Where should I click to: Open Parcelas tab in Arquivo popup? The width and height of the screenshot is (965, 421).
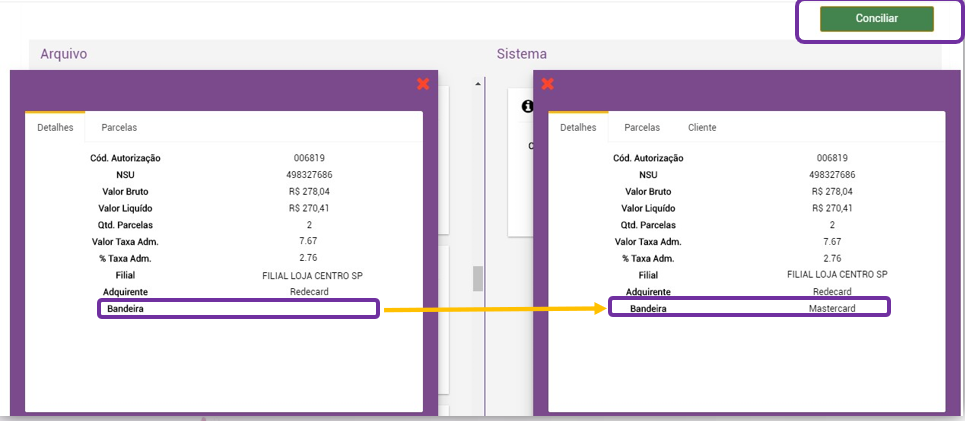point(119,128)
